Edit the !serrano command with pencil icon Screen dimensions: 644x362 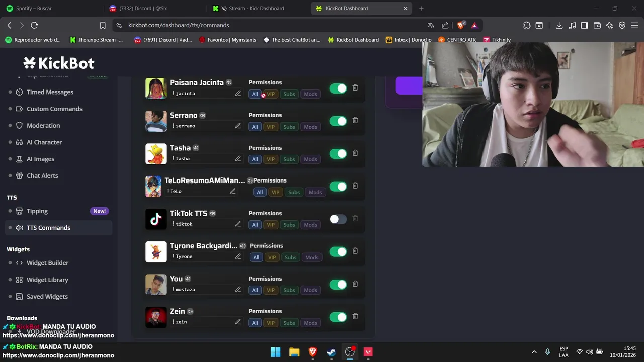pyautogui.click(x=238, y=126)
